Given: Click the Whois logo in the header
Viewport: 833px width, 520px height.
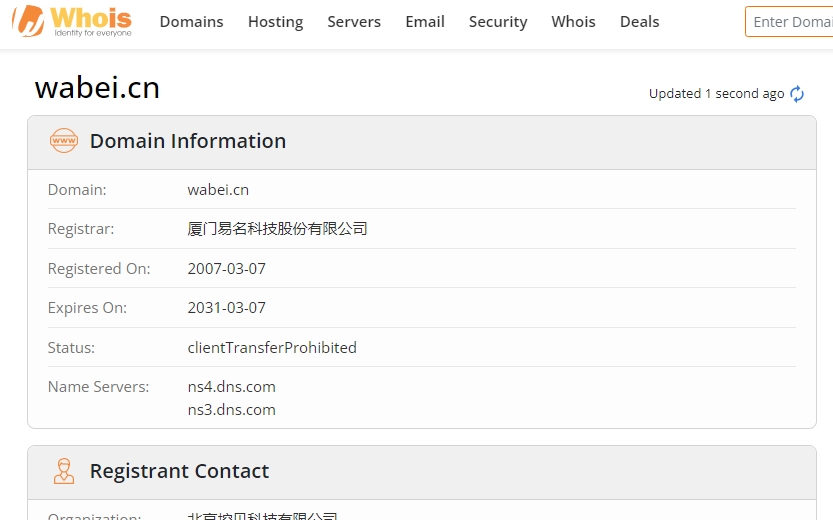Looking at the screenshot, I should click(x=72, y=21).
